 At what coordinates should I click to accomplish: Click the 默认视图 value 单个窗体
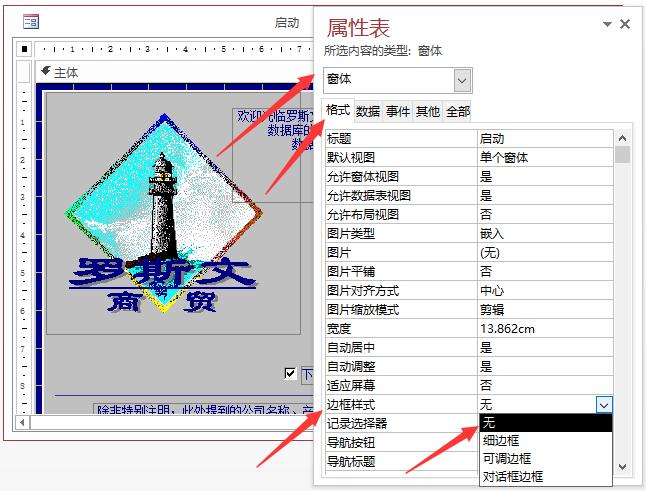tap(545, 157)
